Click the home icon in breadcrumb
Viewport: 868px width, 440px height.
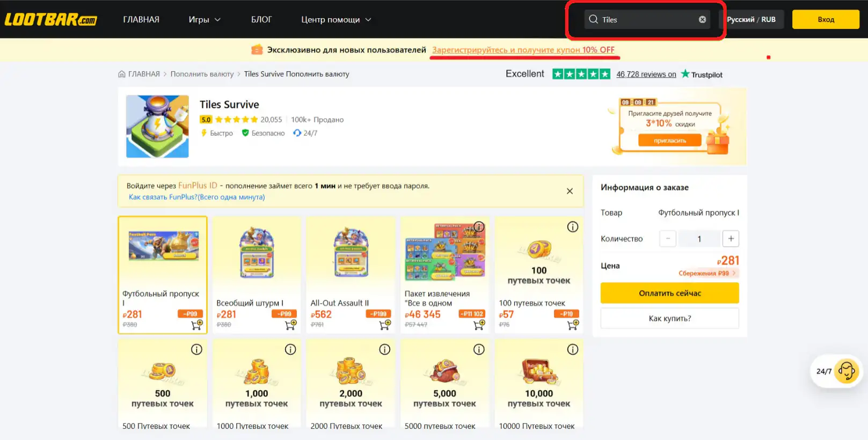click(x=122, y=74)
